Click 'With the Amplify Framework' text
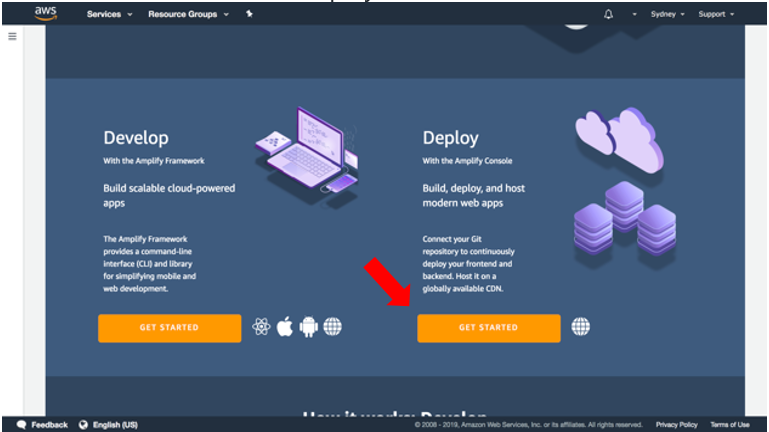769x432 pixels. (x=154, y=161)
